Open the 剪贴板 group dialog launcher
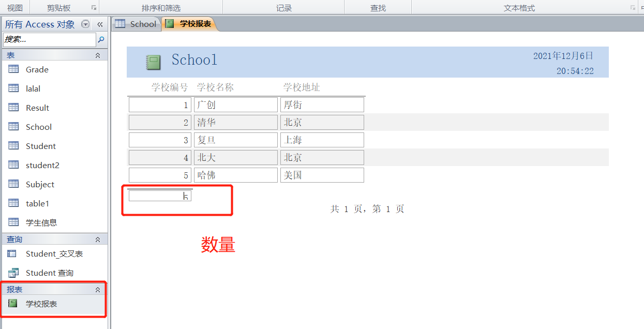 (94, 8)
